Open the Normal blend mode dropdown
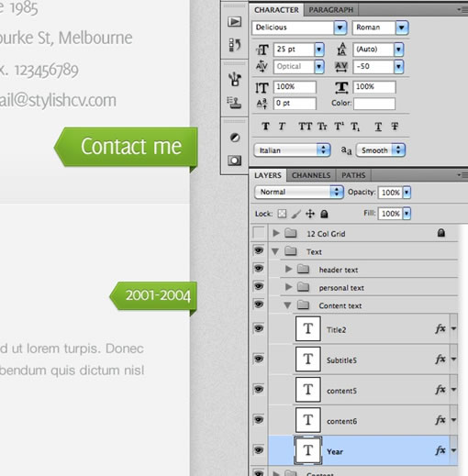Image resolution: width=468 pixels, height=476 pixels. click(x=299, y=192)
